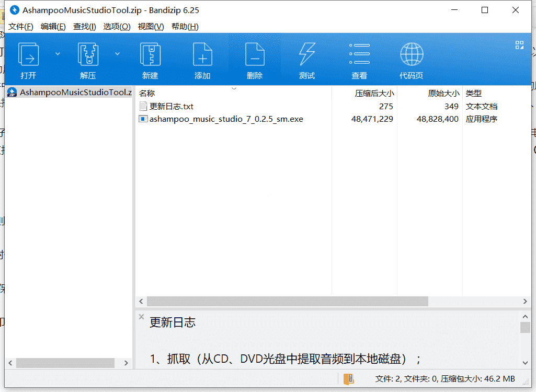Minimize the Bandizip window
Image resolution: width=536 pixels, height=392 pixels.
tap(454, 10)
